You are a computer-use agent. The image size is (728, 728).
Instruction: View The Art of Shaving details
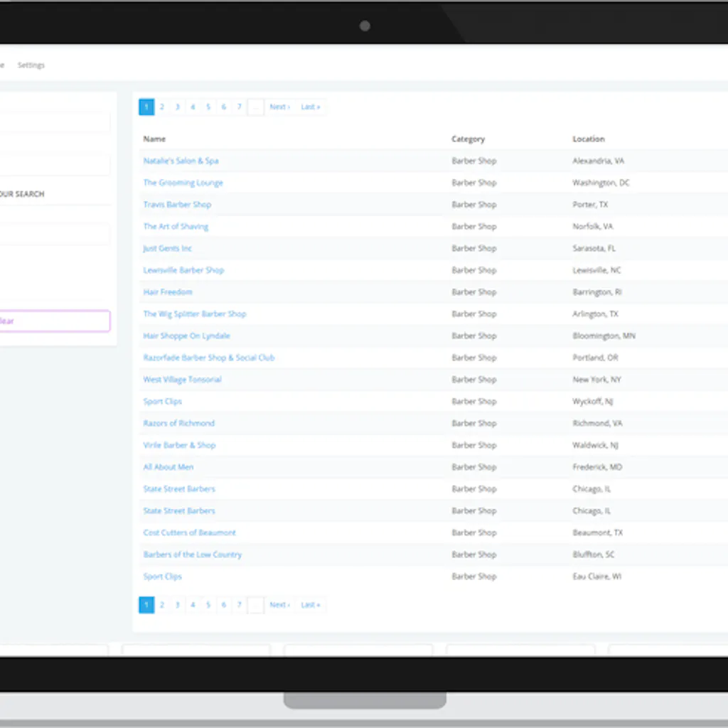tap(176, 227)
